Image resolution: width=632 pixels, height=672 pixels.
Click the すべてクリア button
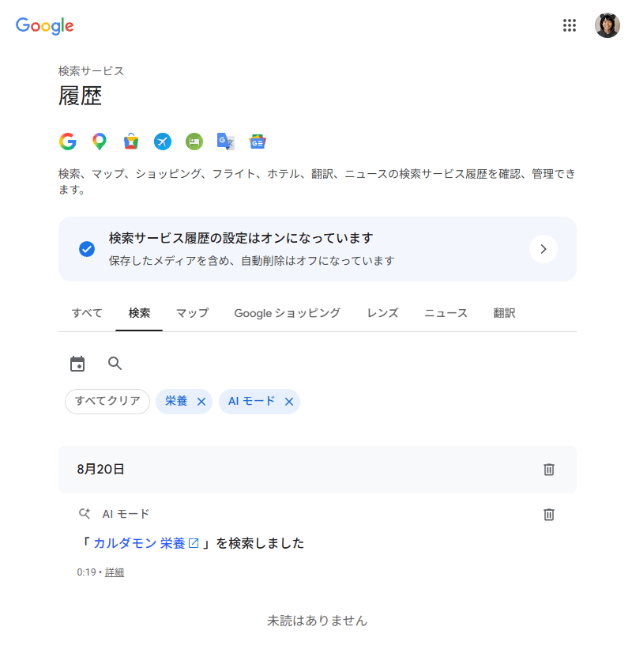[107, 402]
